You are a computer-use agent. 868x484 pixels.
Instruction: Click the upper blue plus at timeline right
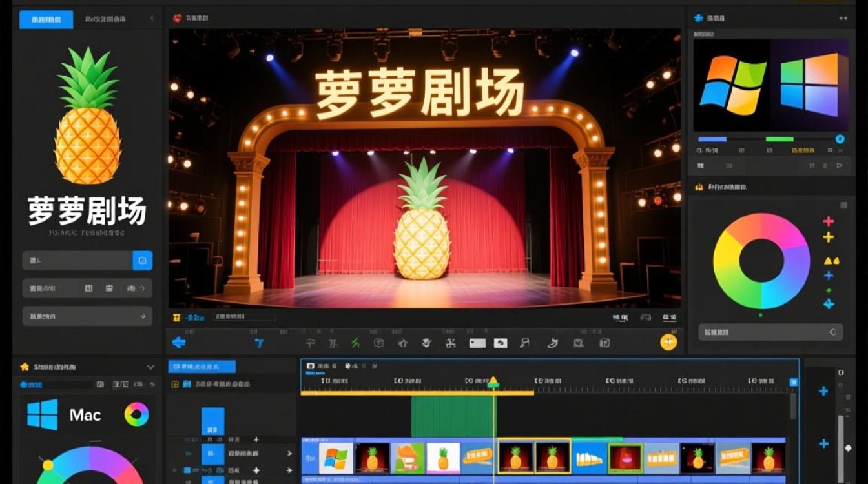pos(823,391)
